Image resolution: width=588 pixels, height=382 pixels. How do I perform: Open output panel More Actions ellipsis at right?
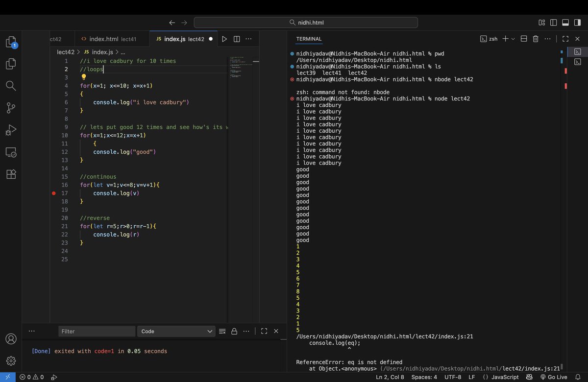pyautogui.click(x=246, y=331)
